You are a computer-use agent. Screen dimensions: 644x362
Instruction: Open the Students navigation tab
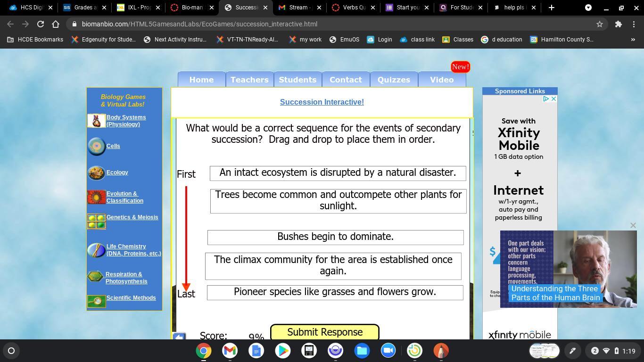(x=297, y=80)
